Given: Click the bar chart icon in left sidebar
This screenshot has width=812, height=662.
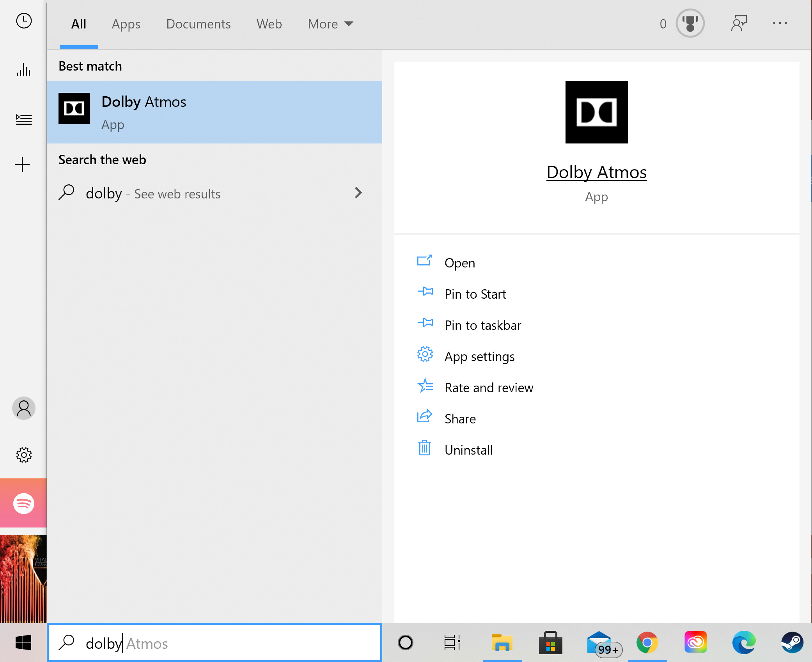Looking at the screenshot, I should pyautogui.click(x=24, y=70).
